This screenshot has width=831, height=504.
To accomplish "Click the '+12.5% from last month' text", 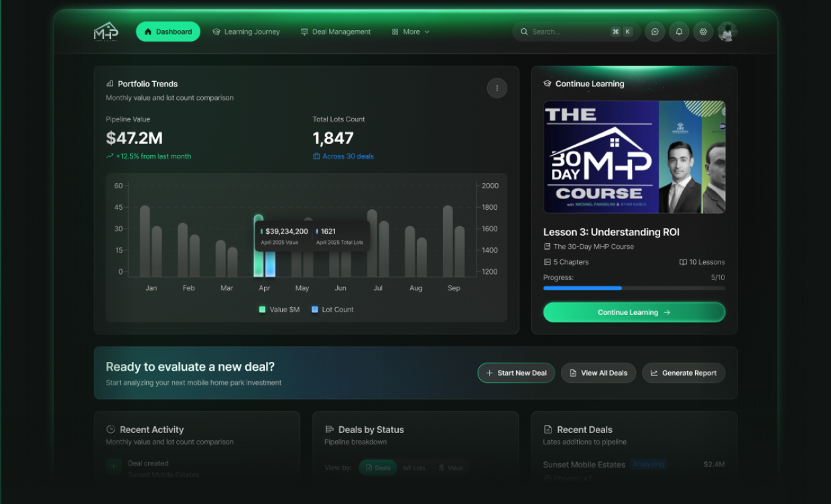I will pos(153,156).
